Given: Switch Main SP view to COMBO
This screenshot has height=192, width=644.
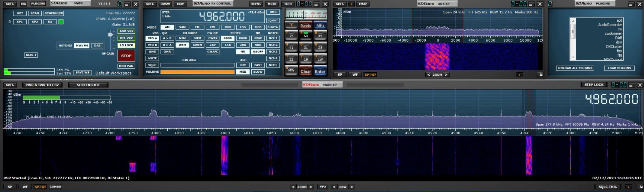Looking at the screenshot, I should click(55, 187).
